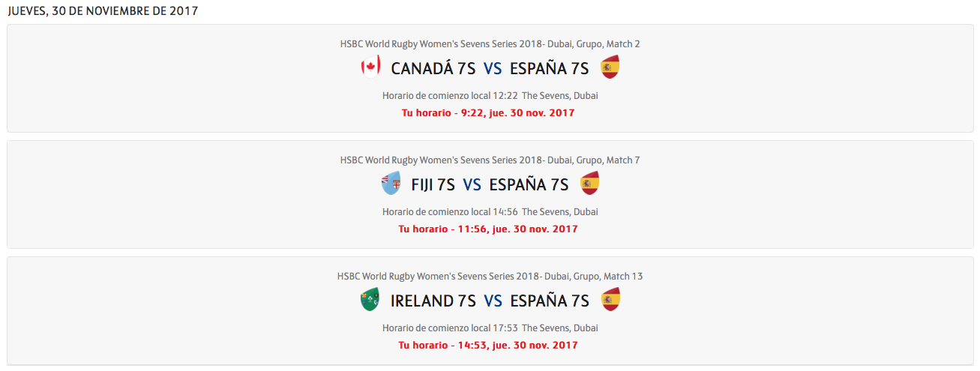Open the IRELAND 7S team name

click(433, 301)
